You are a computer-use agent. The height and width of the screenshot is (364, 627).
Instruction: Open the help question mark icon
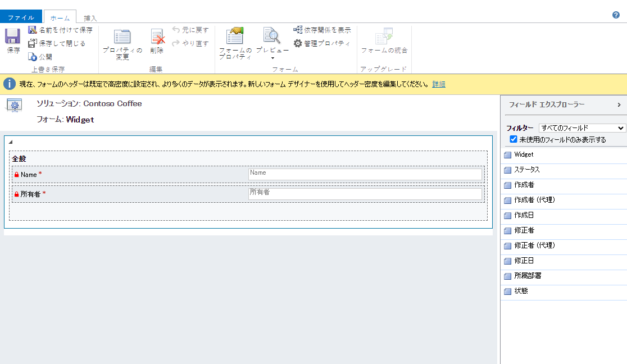616,15
